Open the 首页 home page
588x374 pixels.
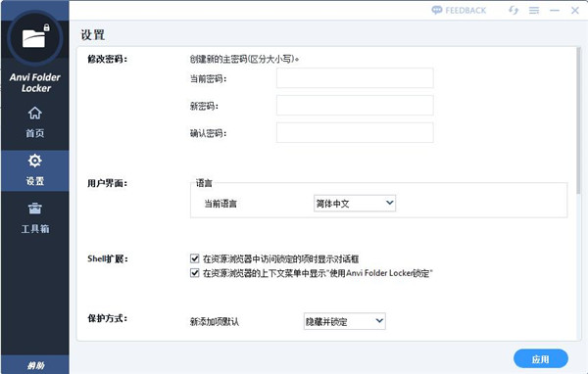point(35,122)
